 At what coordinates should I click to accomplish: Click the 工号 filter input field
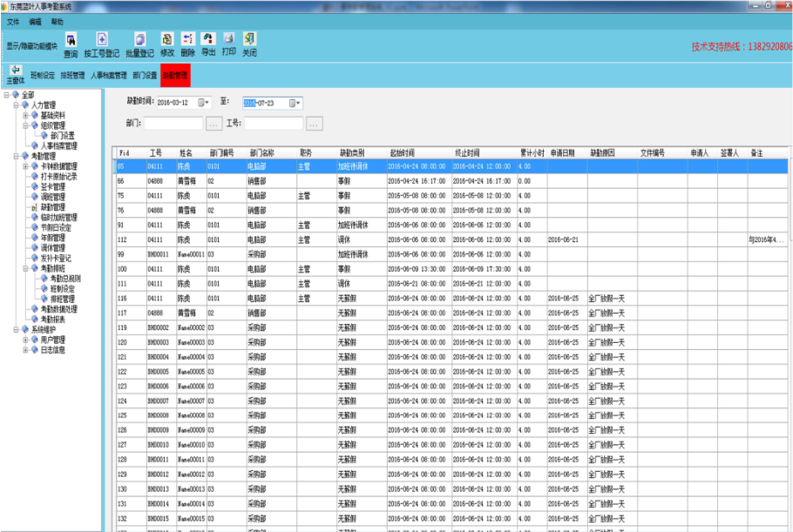(274, 124)
